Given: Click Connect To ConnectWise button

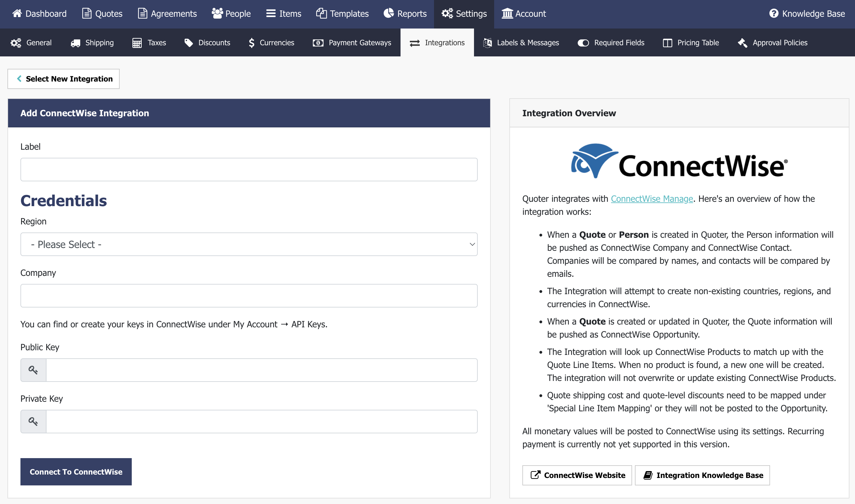Looking at the screenshot, I should click(76, 472).
